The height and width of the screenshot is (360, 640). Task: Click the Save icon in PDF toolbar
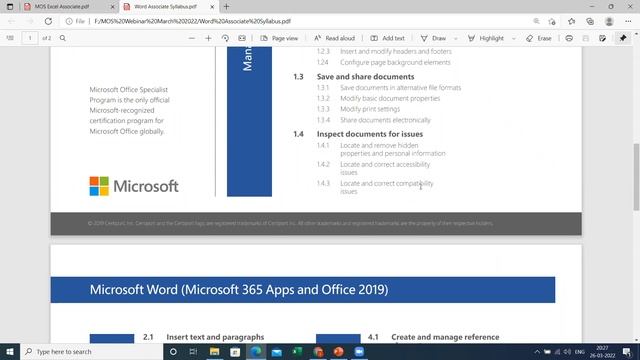click(586, 38)
